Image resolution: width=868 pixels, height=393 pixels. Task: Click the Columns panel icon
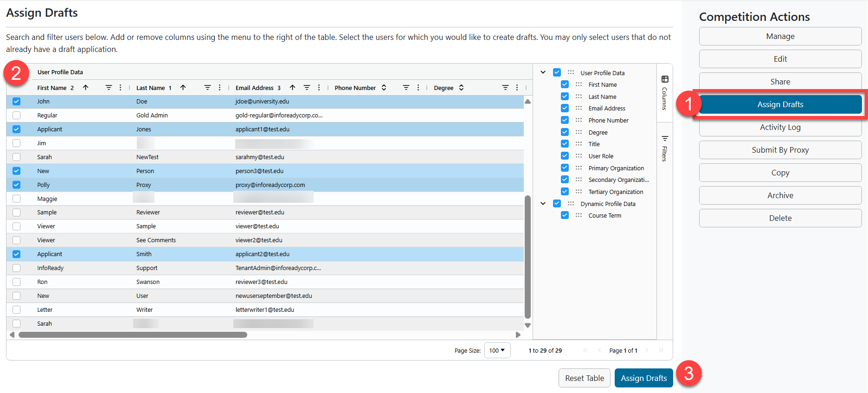click(665, 79)
